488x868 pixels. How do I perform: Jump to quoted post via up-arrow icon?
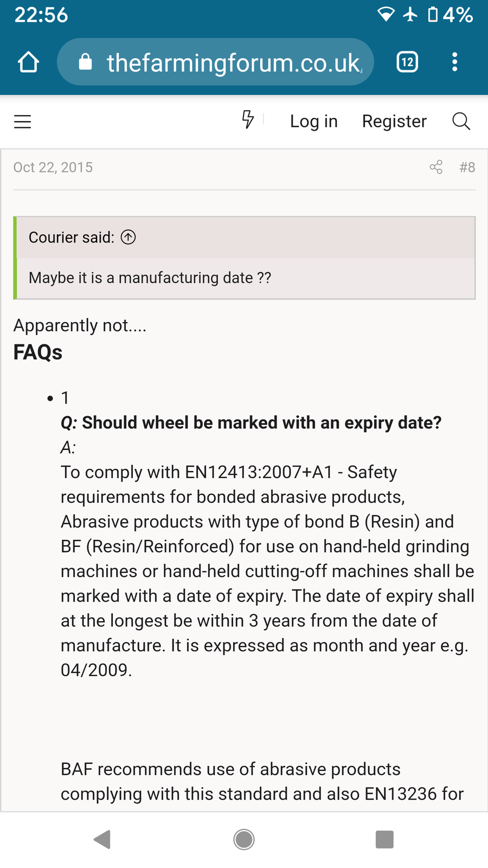pos(129,237)
